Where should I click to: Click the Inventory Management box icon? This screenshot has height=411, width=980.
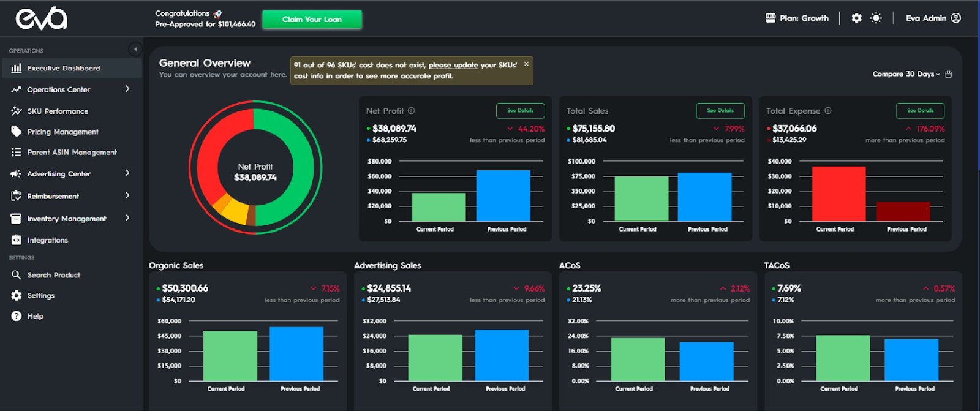coord(16,219)
